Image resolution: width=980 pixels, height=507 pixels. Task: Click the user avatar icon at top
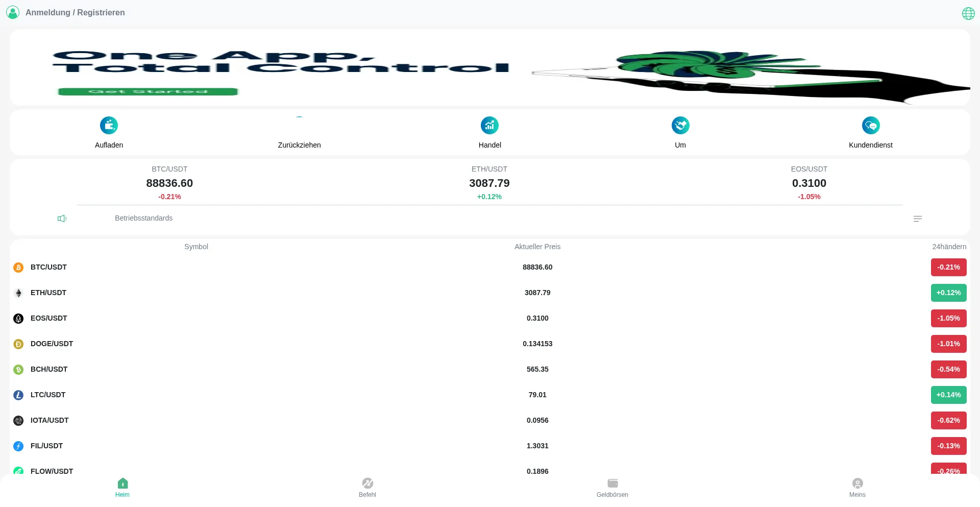[13, 12]
